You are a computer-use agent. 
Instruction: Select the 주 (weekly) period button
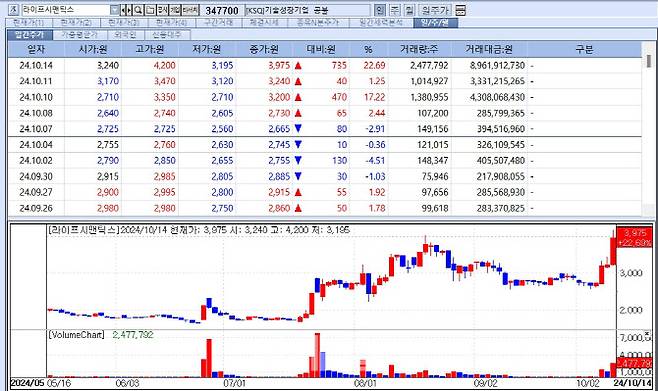point(395,10)
